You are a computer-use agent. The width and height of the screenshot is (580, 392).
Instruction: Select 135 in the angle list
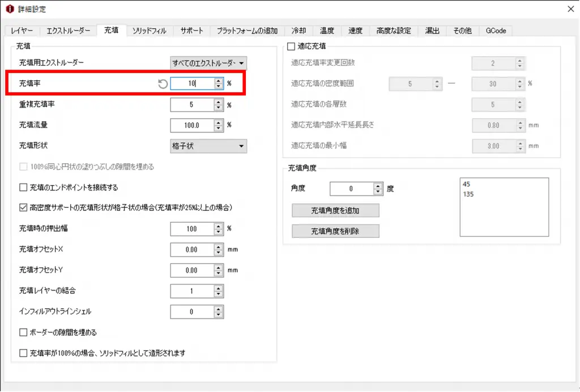468,194
